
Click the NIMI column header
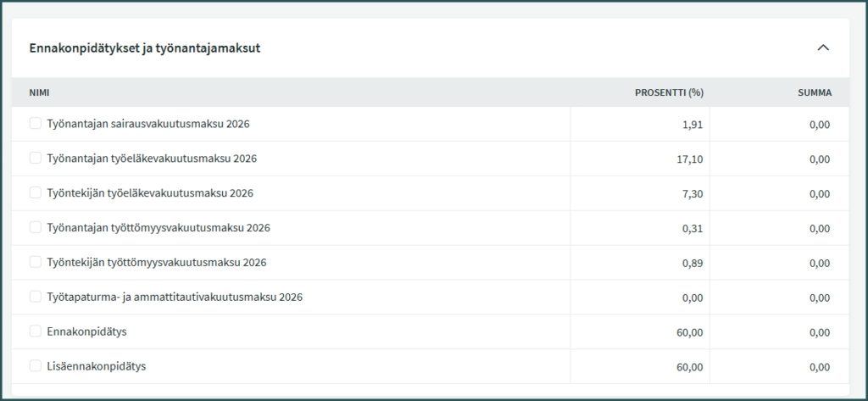coord(40,92)
